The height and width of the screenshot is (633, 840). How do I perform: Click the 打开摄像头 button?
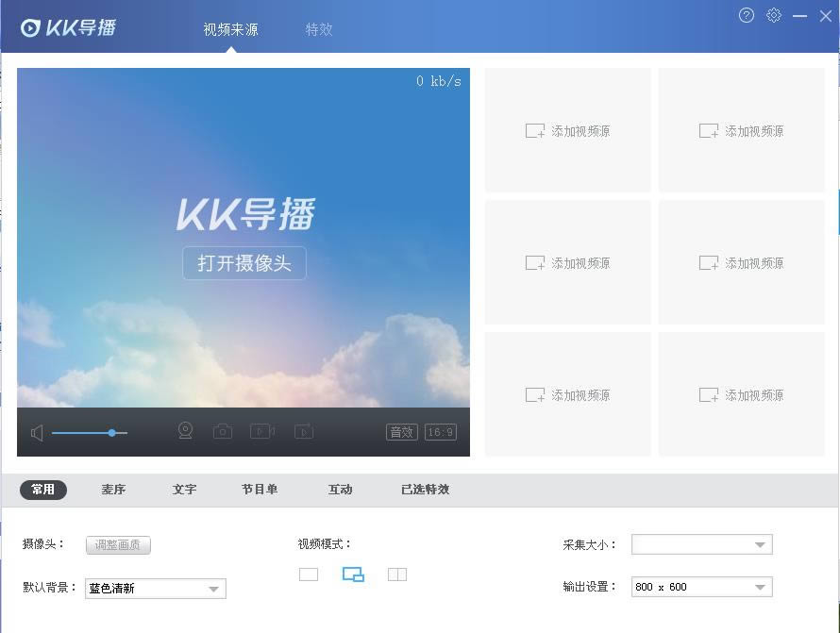244,263
